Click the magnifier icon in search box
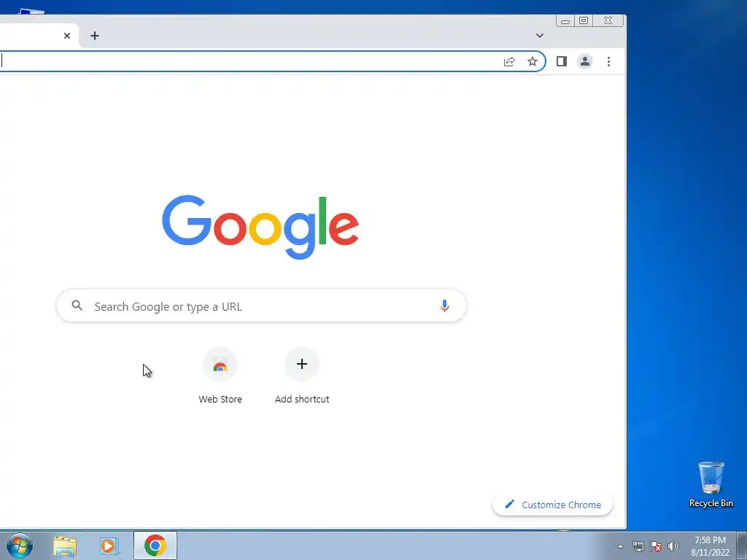Viewport: 747px width, 560px height. coord(77,306)
